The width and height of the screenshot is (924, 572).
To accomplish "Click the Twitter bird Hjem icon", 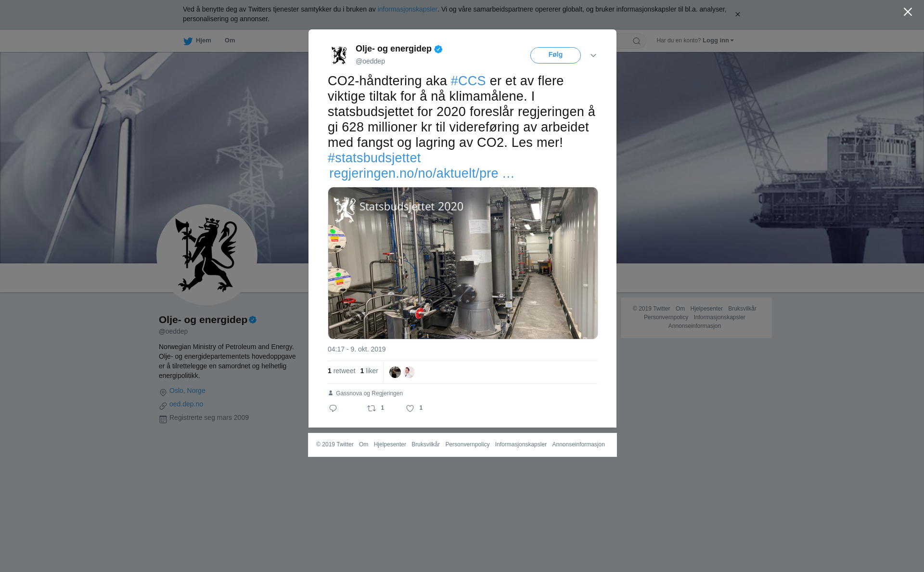I will point(188,41).
